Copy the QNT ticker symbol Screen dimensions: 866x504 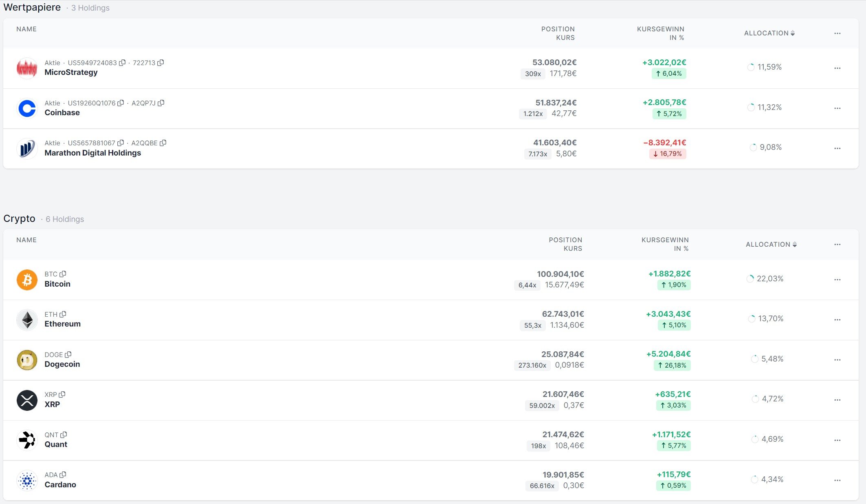(64, 435)
